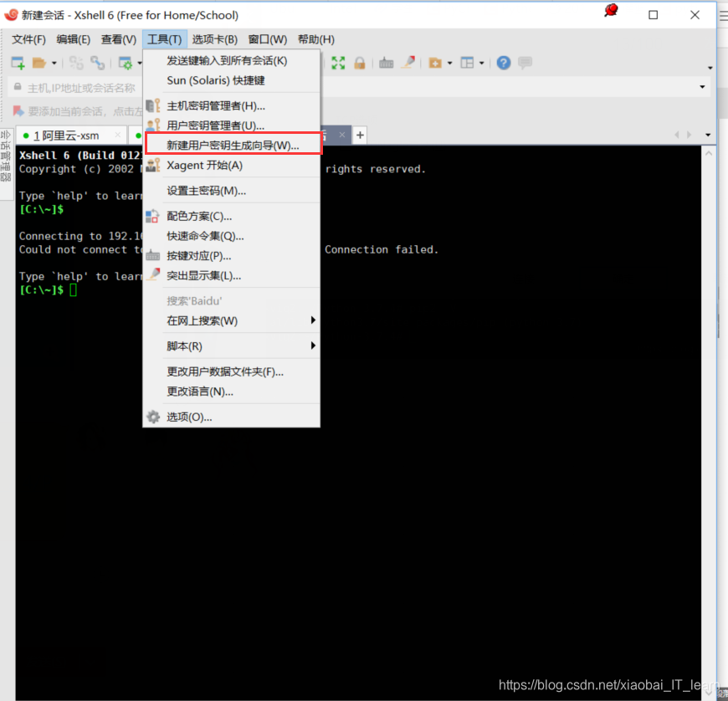Click the 主机密钥管理者 key icon
728x701 pixels.
tap(153, 106)
